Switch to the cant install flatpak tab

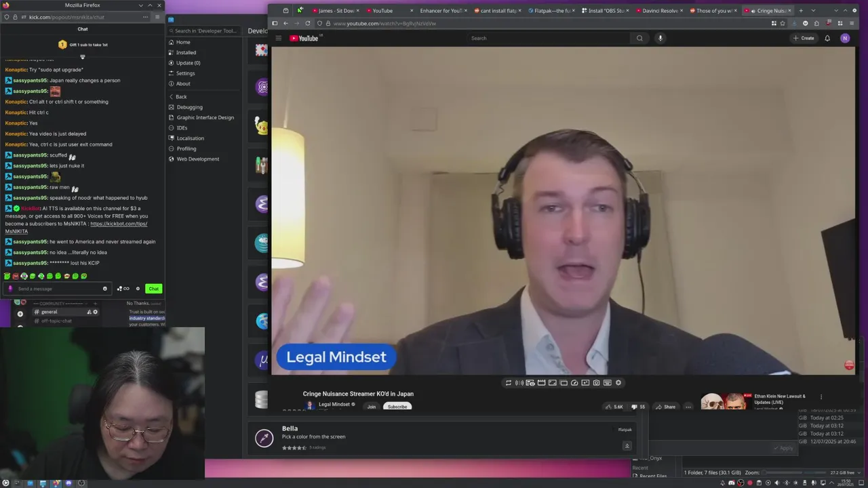(496, 11)
